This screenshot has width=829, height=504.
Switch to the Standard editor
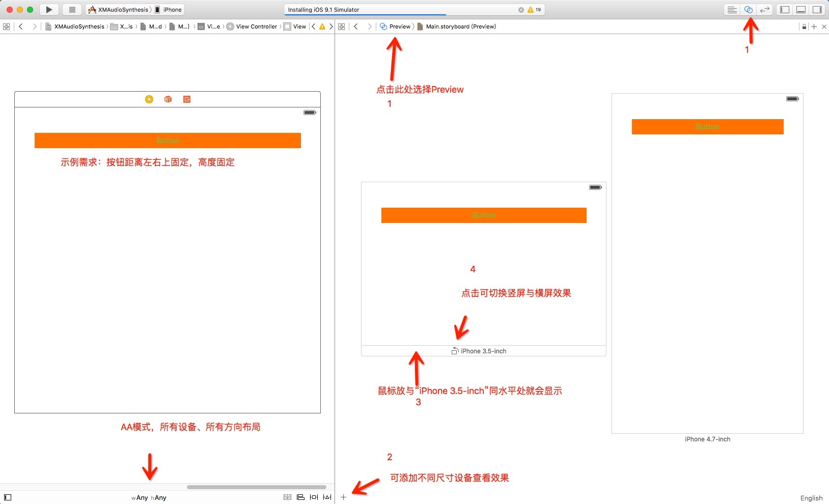tap(732, 10)
